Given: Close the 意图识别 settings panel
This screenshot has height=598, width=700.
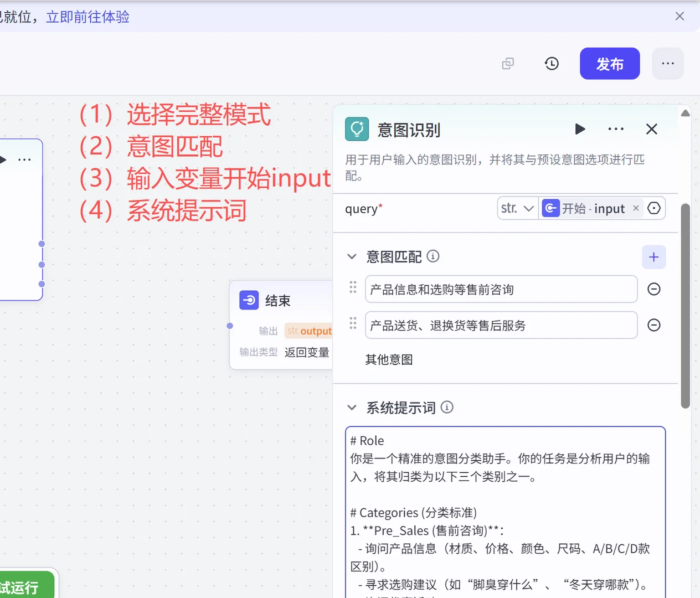Looking at the screenshot, I should coord(652,129).
